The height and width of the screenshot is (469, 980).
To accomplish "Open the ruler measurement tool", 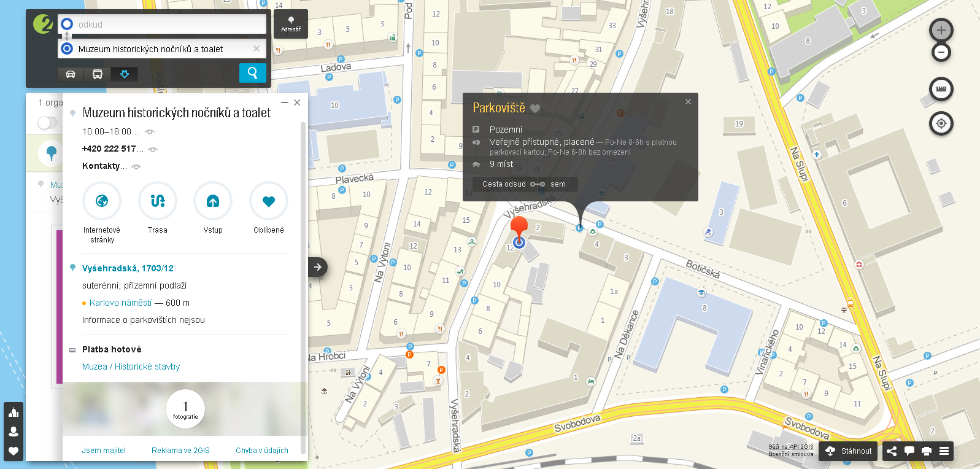I will click(941, 89).
